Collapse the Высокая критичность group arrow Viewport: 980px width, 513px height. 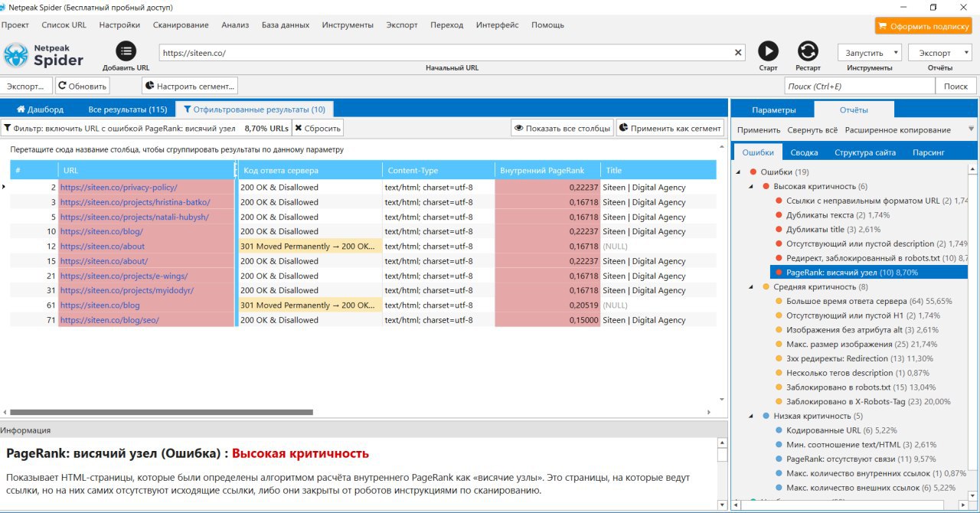751,186
